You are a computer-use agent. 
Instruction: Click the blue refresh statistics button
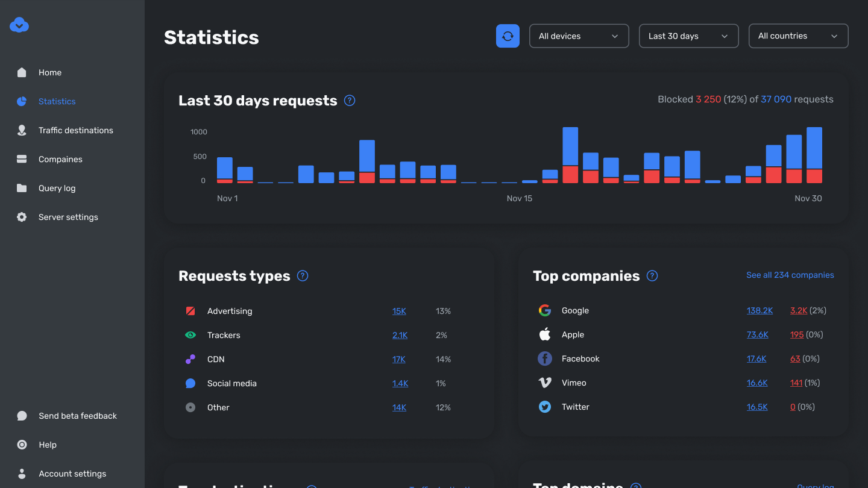508,36
